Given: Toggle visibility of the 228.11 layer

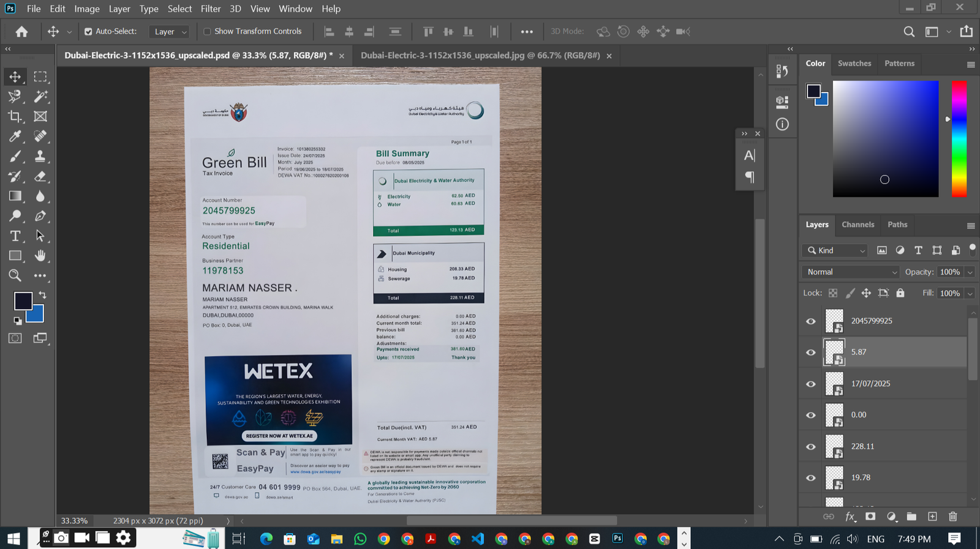Looking at the screenshot, I should coord(811,447).
